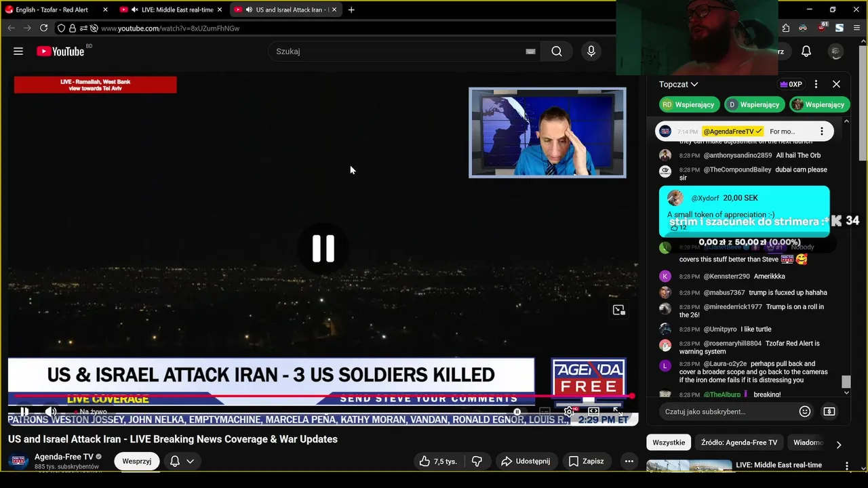Close the Middle East real-time tab
This screenshot has width=868, height=488.
220,9
